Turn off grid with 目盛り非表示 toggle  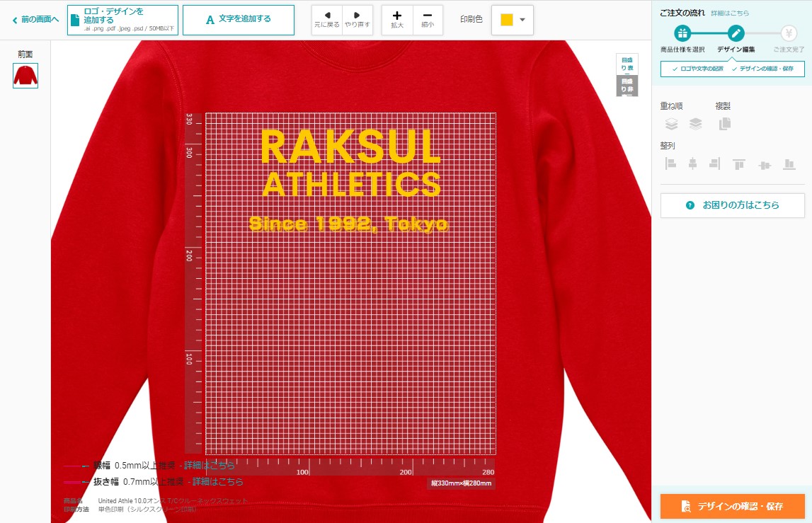coord(627,86)
